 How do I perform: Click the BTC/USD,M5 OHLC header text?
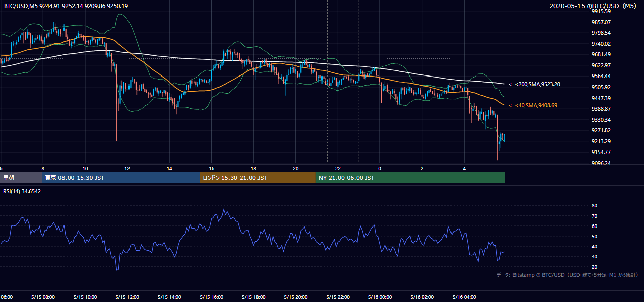tap(66, 6)
